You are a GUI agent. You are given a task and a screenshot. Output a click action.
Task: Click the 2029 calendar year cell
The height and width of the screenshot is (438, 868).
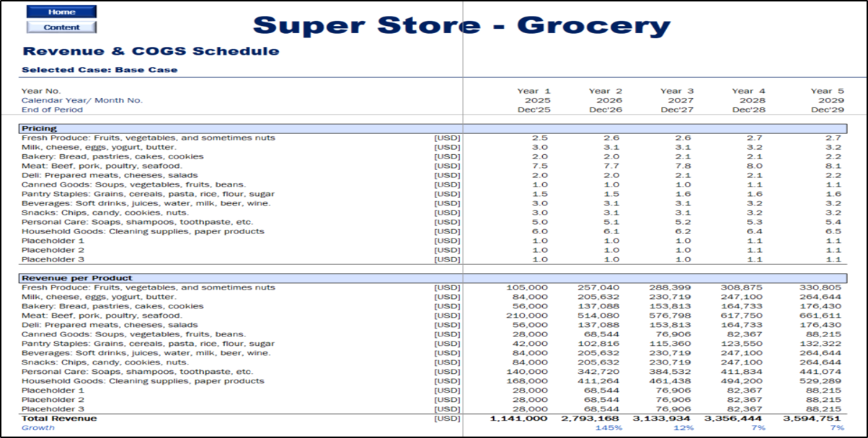point(831,100)
